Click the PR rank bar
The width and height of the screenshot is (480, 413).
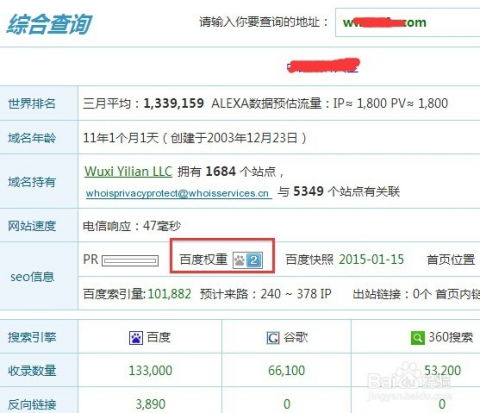[x=130, y=260]
